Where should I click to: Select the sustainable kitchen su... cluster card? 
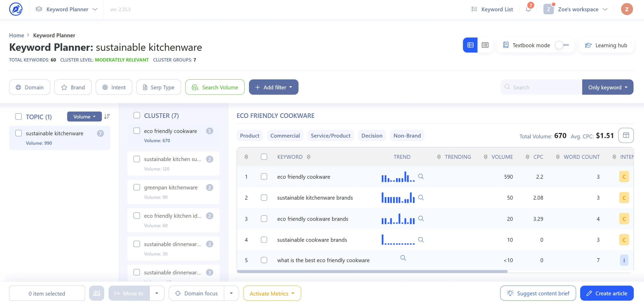173,164
